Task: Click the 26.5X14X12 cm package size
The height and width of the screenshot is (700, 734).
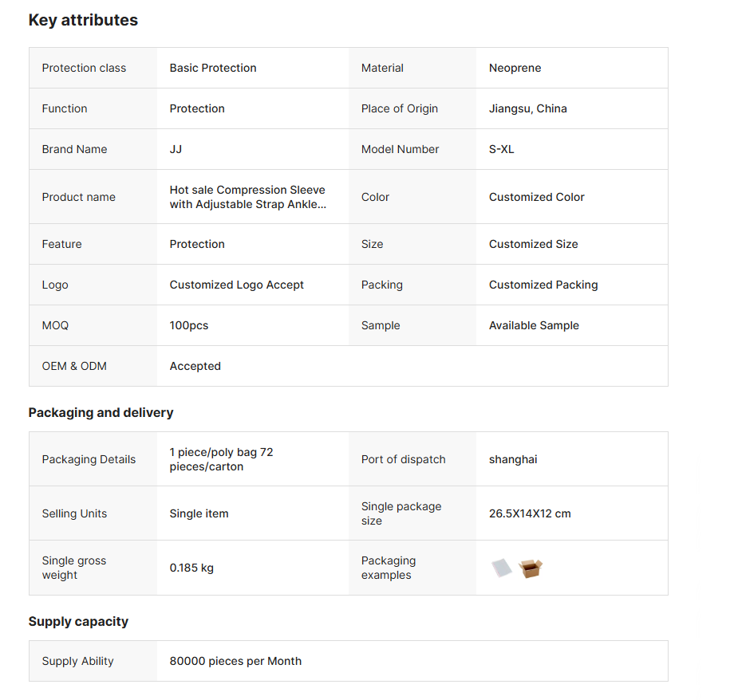Action: click(x=530, y=513)
